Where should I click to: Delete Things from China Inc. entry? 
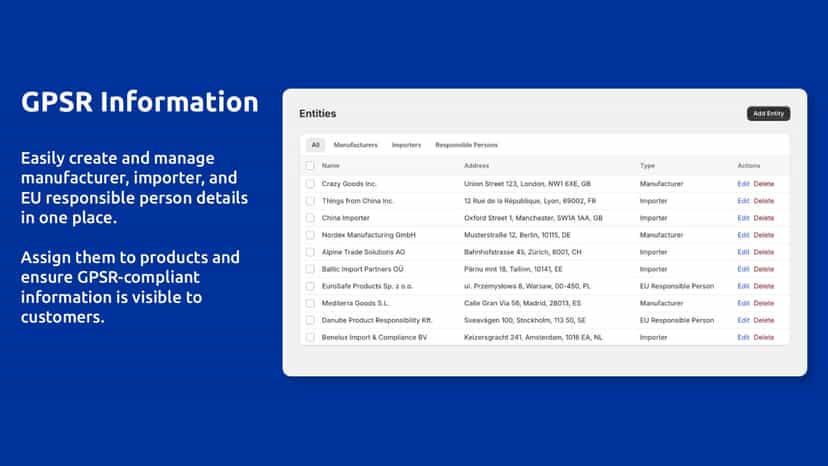[x=764, y=201]
